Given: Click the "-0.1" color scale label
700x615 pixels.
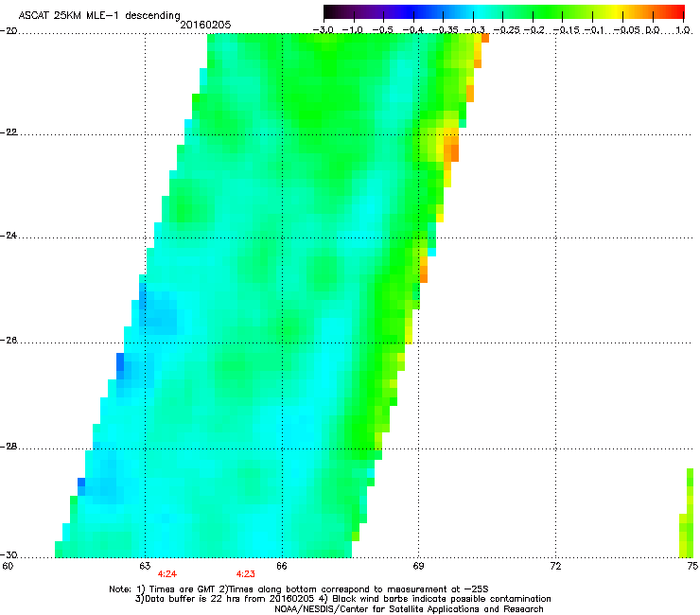Looking at the screenshot, I should [x=594, y=30].
